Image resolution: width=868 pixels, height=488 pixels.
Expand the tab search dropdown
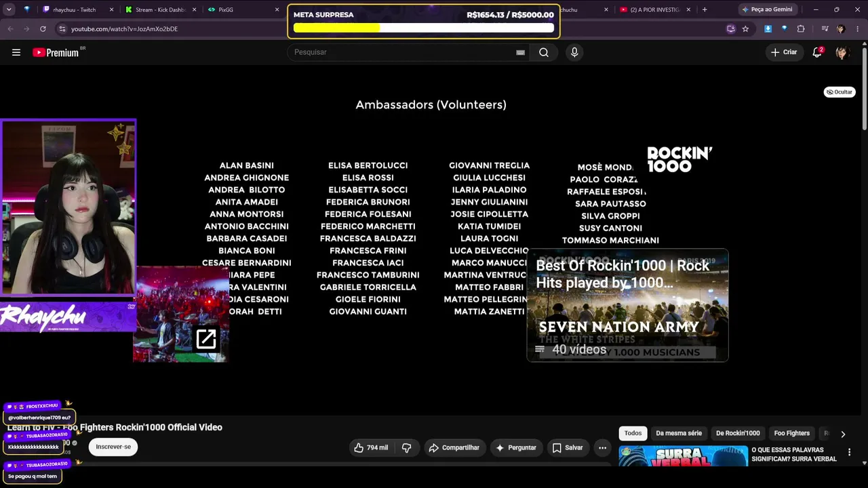[x=8, y=9]
